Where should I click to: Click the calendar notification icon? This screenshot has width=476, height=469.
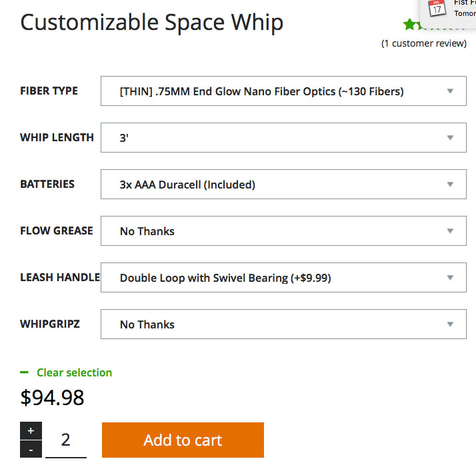tap(437, 8)
